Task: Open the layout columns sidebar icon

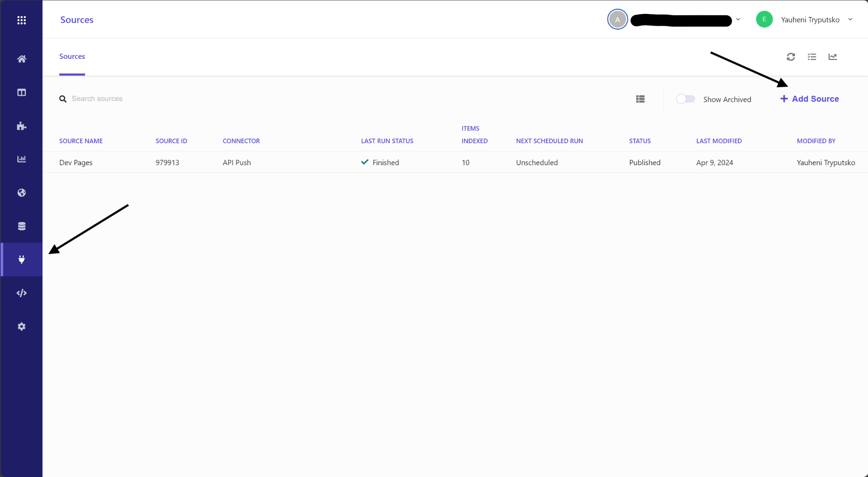Action: [x=22, y=92]
